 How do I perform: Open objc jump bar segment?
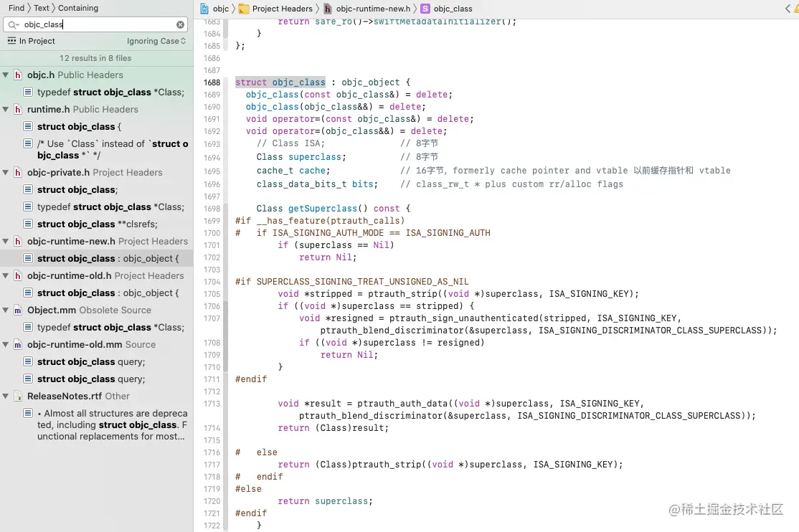tap(221, 9)
